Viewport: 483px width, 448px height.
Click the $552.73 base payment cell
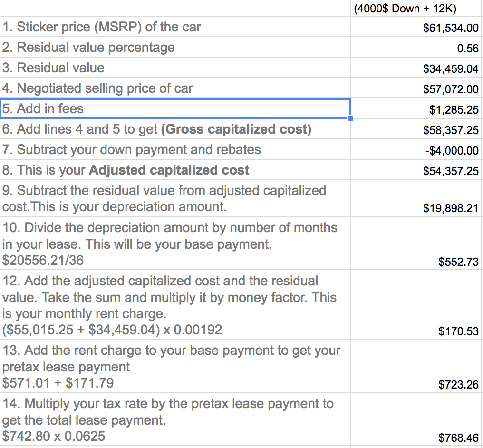tap(415, 243)
